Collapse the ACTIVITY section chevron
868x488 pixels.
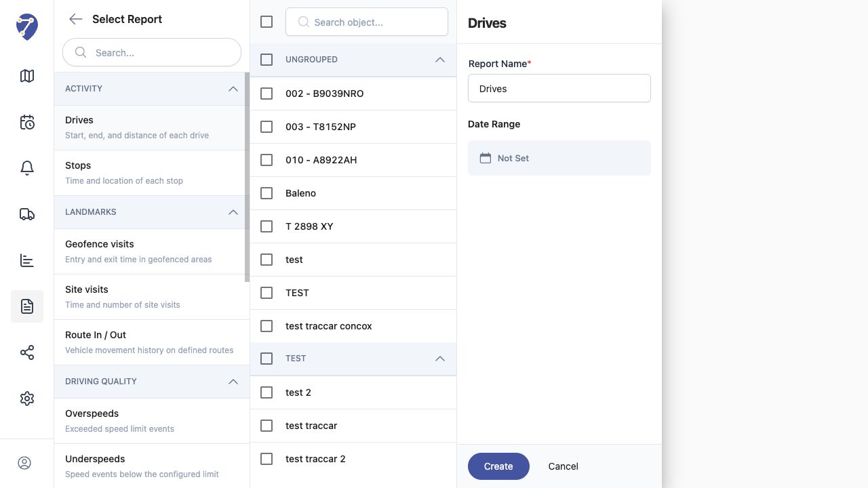pos(233,89)
